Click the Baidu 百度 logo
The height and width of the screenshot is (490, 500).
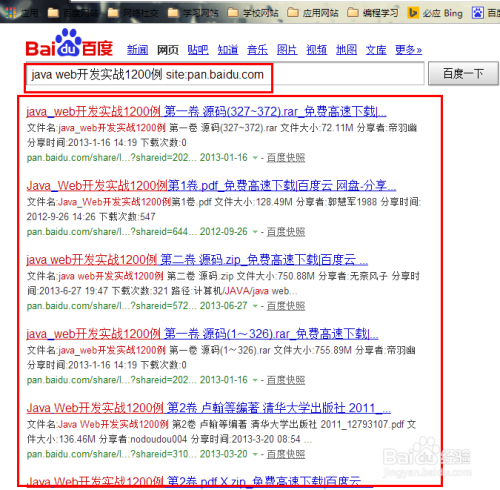pyautogui.click(x=69, y=44)
